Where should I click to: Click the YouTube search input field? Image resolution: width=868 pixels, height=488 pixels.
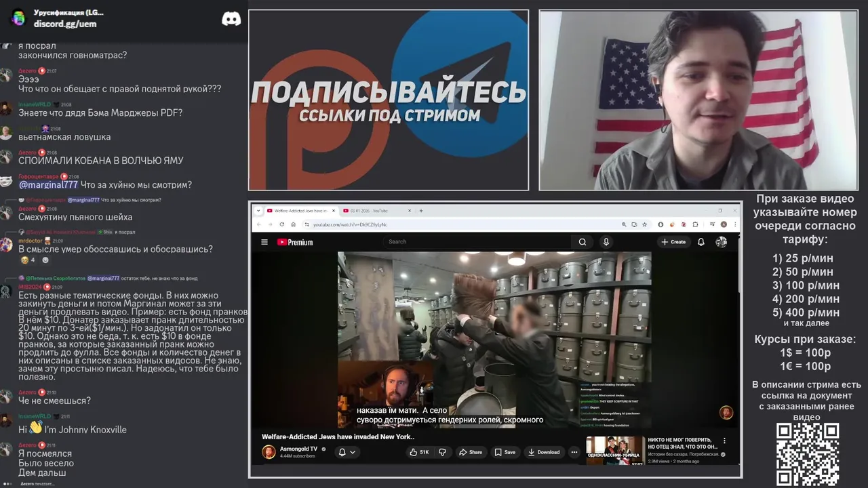pos(478,242)
